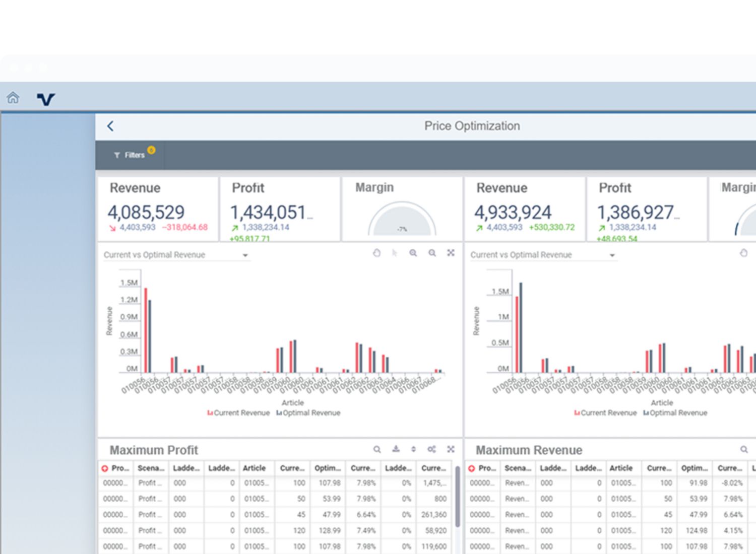756x554 pixels.
Task: Click the back arrow beside Price Optimization
Action: point(110,126)
